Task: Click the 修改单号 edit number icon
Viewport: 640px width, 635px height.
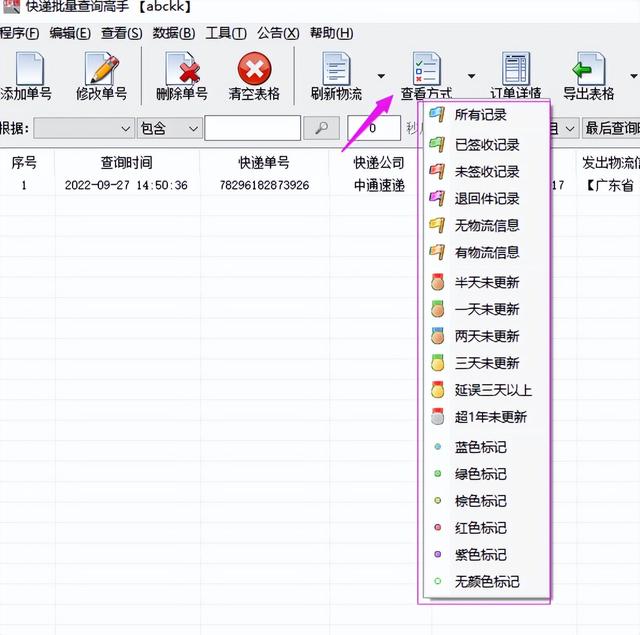Action: 101,70
